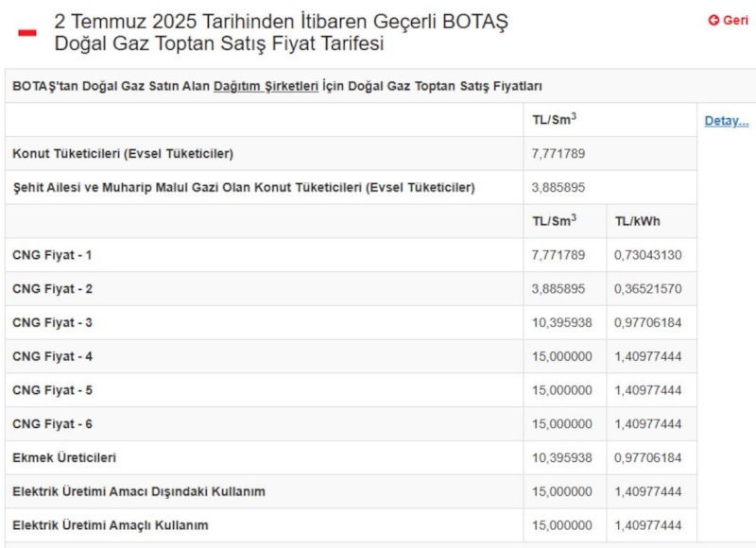The width and height of the screenshot is (756, 548).
Task: Click the TL/kWh column header
Action: tap(638, 221)
